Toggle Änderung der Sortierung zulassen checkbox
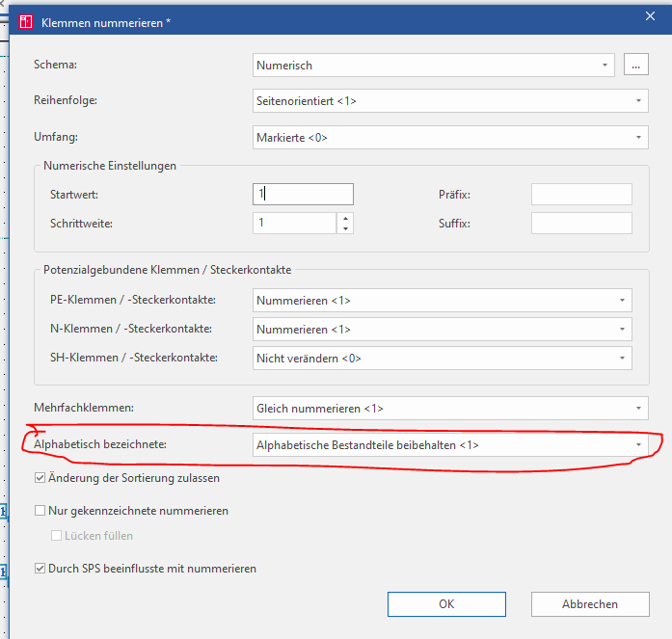This screenshot has width=672, height=639. coord(40,478)
